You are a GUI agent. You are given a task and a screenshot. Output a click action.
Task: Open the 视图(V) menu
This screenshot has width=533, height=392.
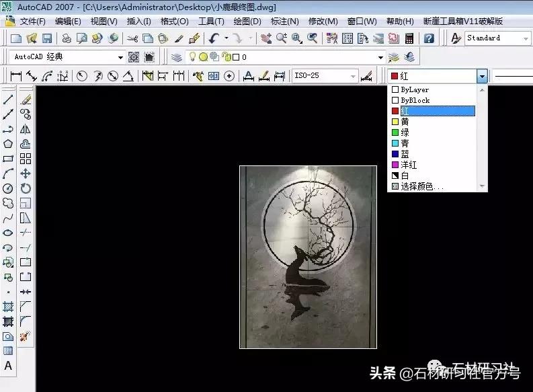[104, 22]
